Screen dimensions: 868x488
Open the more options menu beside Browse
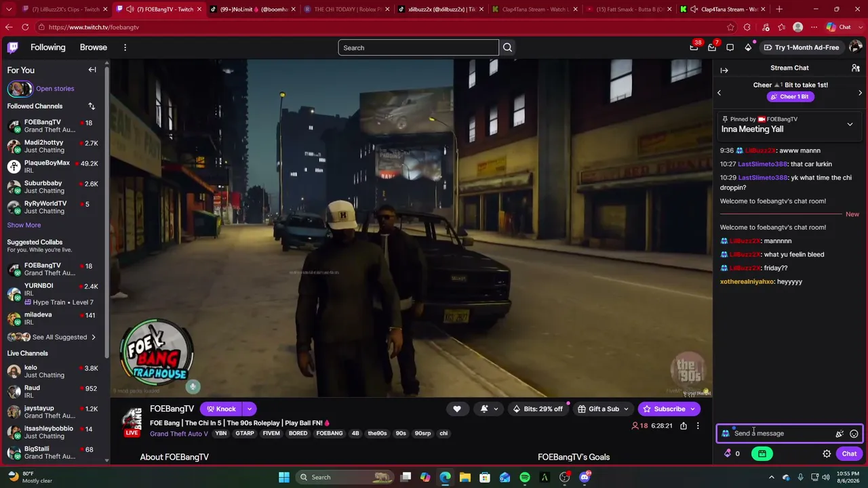[x=125, y=47]
